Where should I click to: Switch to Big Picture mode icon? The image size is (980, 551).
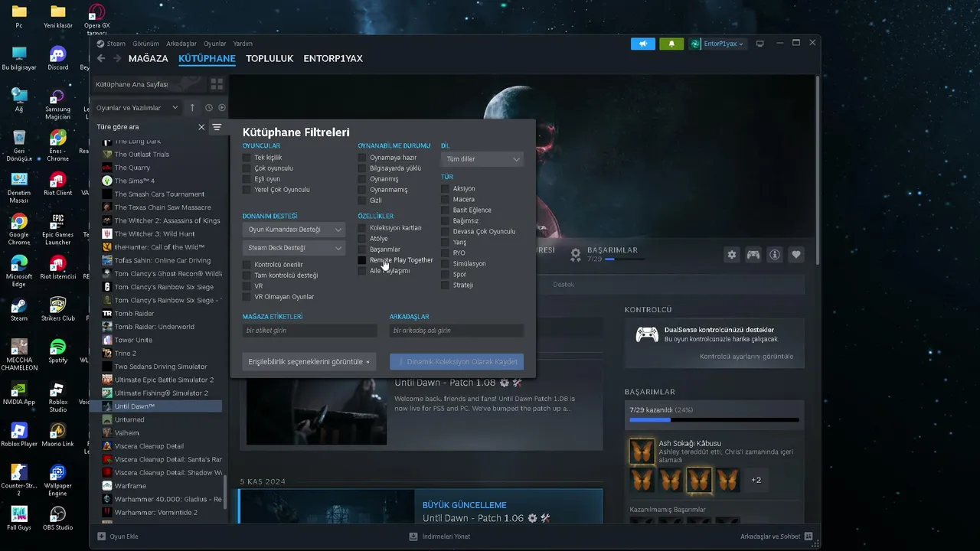[760, 44]
